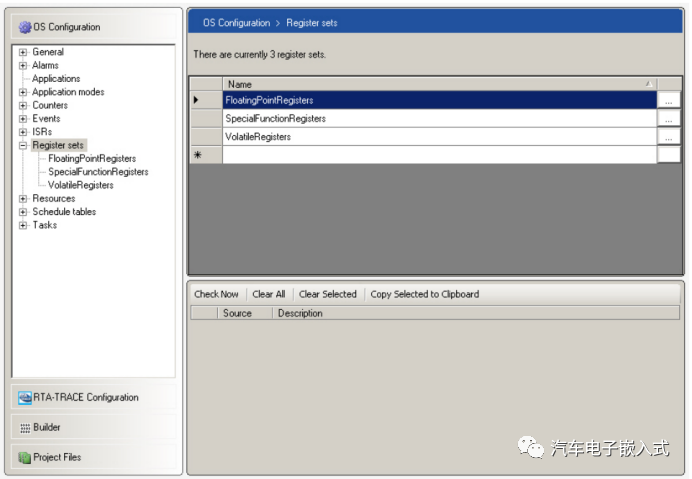Open the Builder panel
Screen dimensions: 692x479
click(x=94, y=427)
